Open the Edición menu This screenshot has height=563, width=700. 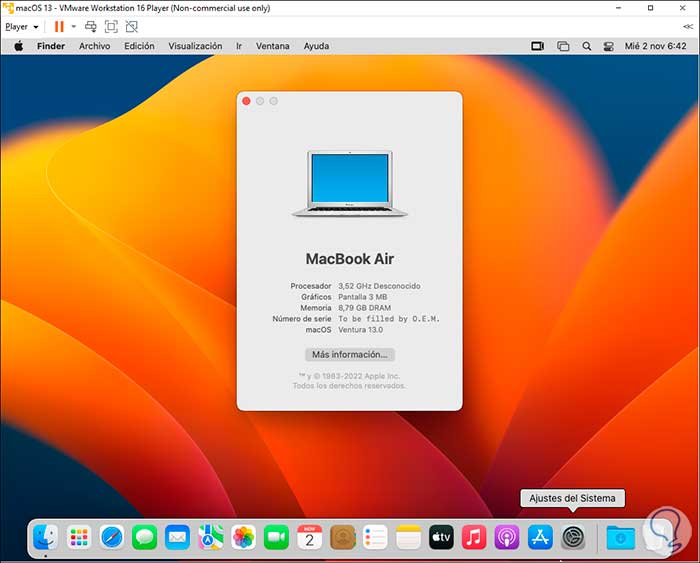click(x=139, y=46)
